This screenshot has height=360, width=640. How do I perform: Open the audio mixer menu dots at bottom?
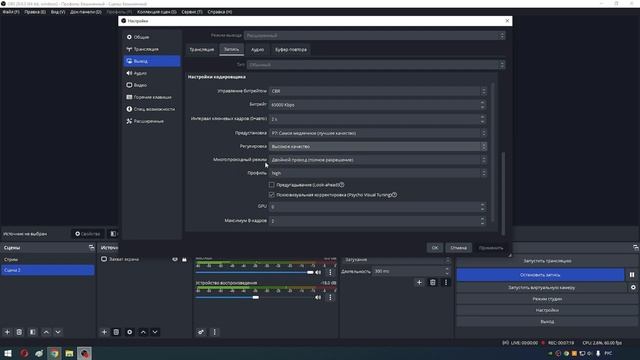(x=215, y=332)
